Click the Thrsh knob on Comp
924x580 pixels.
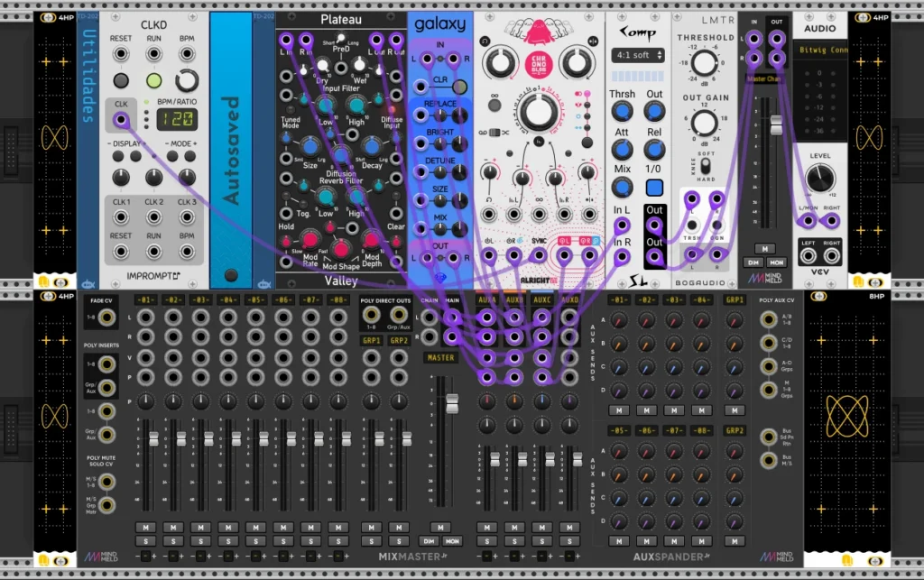click(622, 111)
